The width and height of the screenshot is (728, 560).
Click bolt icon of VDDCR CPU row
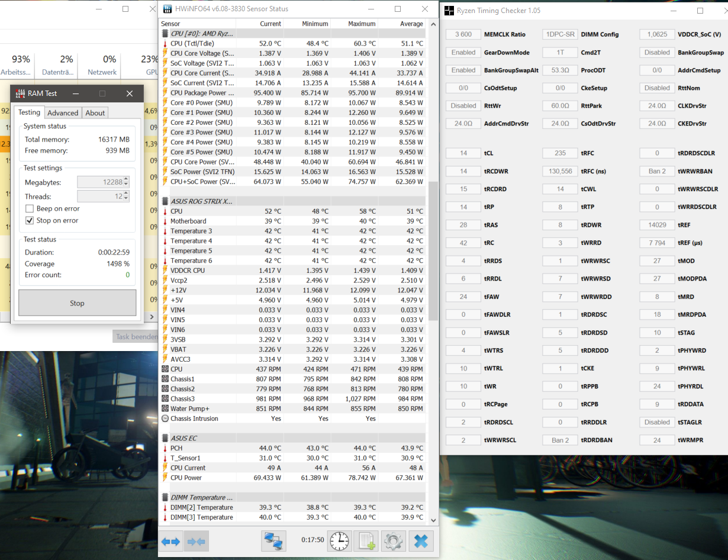point(165,271)
